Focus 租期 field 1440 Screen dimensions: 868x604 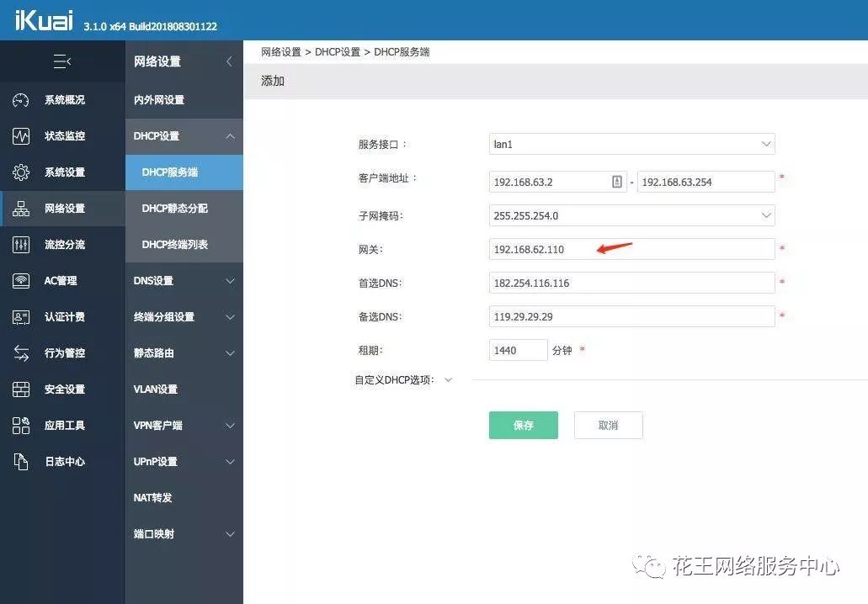point(518,350)
